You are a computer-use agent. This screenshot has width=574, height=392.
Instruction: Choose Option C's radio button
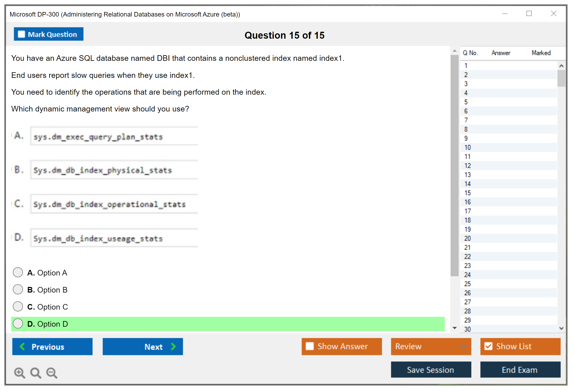coord(18,306)
